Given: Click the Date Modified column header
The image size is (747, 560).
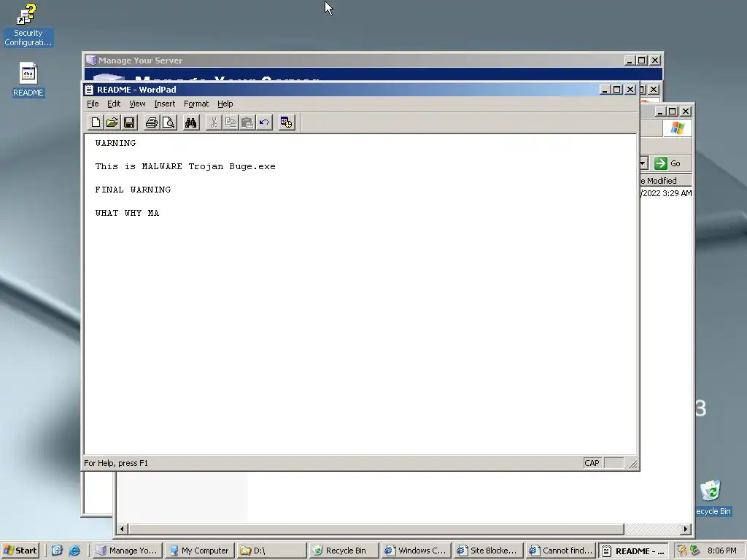Looking at the screenshot, I should coord(666,181).
